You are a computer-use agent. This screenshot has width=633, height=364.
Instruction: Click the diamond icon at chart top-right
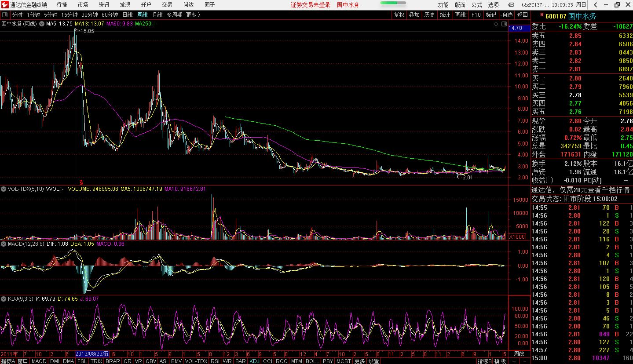click(496, 23)
